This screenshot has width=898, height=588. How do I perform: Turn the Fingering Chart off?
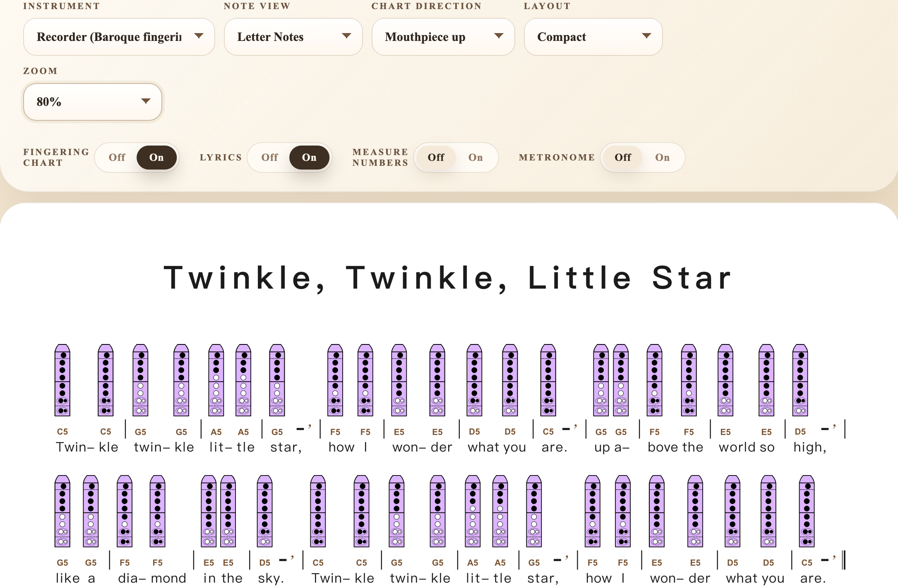coord(117,158)
